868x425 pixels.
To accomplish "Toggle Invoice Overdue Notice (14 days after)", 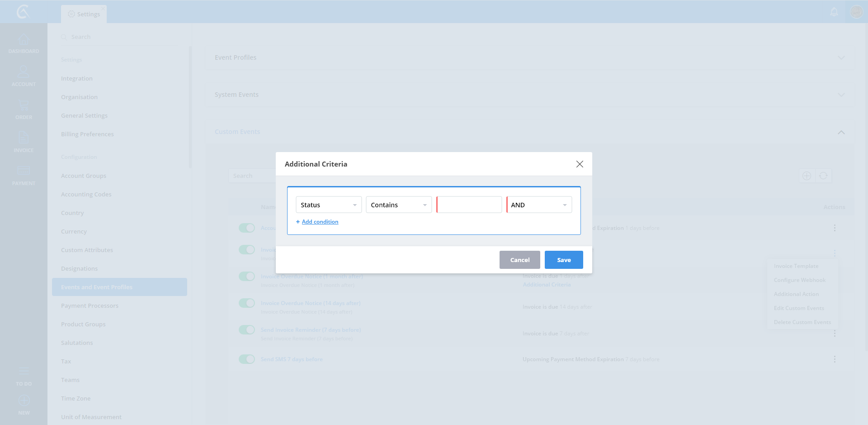I will coord(247,303).
